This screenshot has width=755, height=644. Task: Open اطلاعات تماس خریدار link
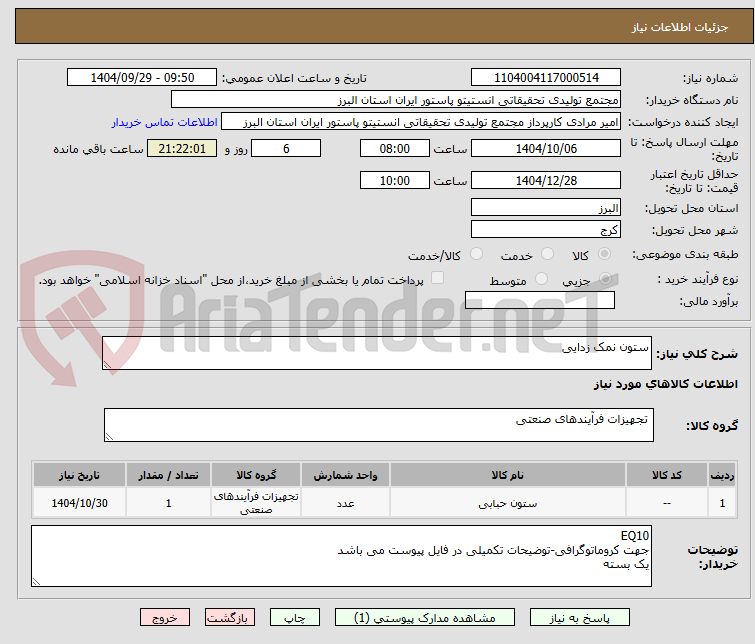coord(165,122)
